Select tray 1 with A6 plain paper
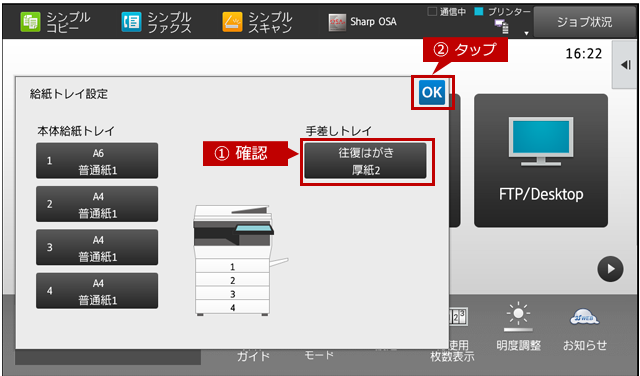Viewport: 640px width, 376px height. pyautogui.click(x=97, y=160)
